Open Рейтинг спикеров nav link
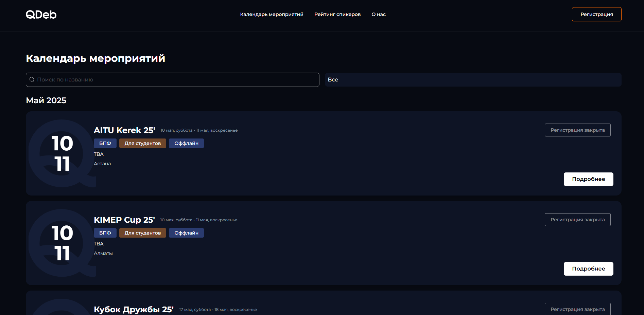The width and height of the screenshot is (644, 315). pos(337,14)
